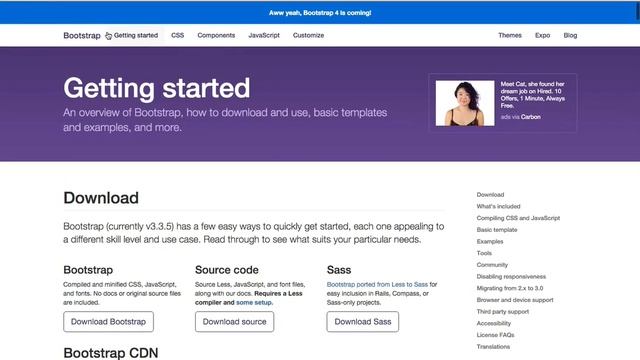Open Themes navbar link
640x360 pixels.
pos(510,36)
